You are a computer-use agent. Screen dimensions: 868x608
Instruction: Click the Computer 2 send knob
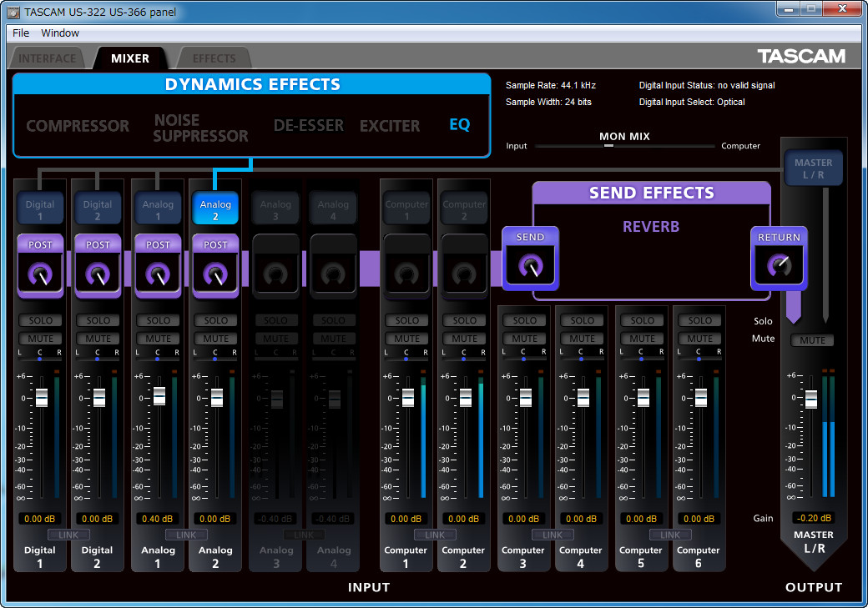(464, 274)
